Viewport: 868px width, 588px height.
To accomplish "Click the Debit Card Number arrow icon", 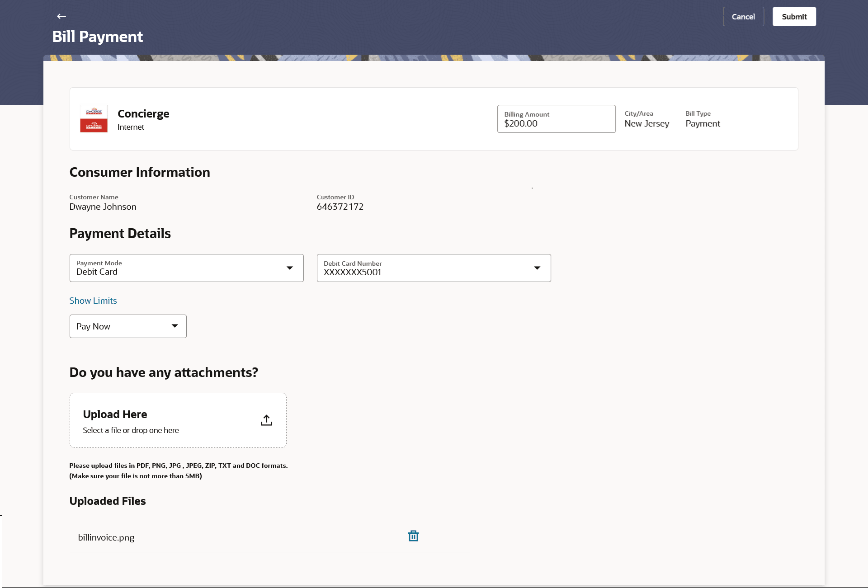I will click(x=537, y=268).
